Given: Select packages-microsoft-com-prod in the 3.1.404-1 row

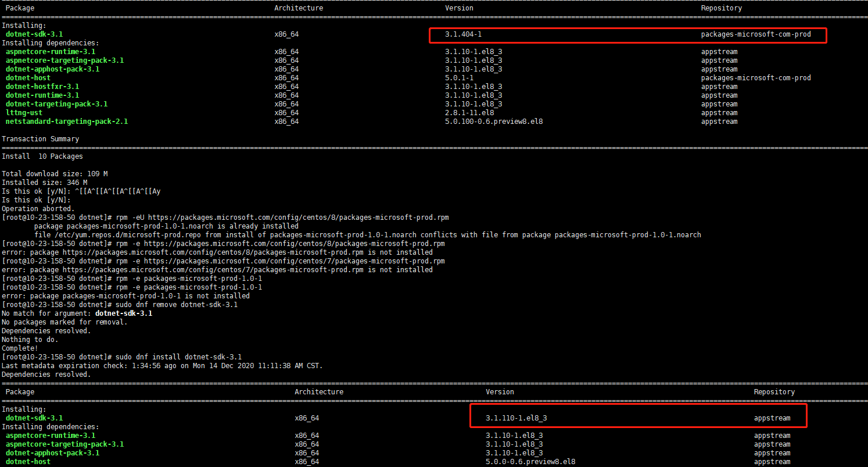Looking at the screenshot, I should tap(756, 34).
